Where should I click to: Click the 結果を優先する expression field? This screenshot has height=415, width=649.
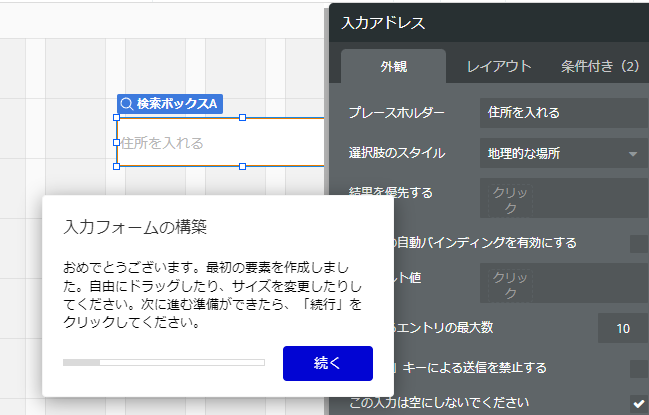click(564, 198)
